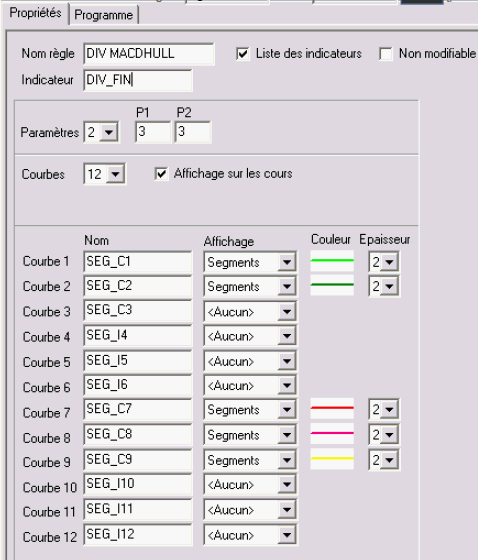The height and width of the screenshot is (560, 478).
Task: Open the Paramètres count dropdown
Action: pyautogui.click(x=109, y=132)
